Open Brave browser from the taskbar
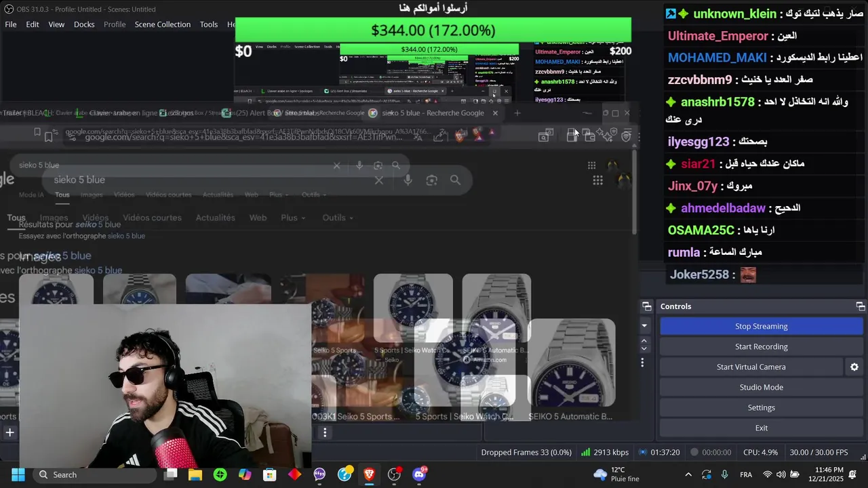This screenshot has height=488, width=868. (x=369, y=474)
